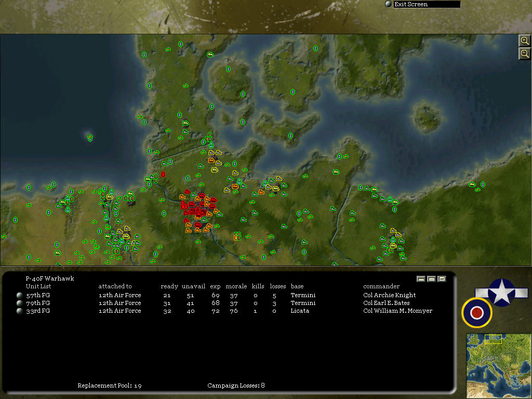532x399 pixels.
Task: Click the lone red oval map marker
Action: [x=163, y=175]
